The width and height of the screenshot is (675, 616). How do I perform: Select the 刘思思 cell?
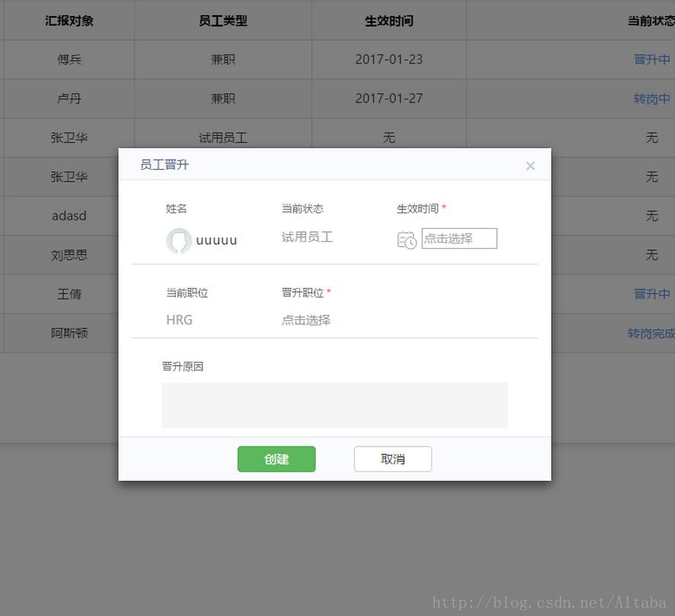[x=69, y=255]
